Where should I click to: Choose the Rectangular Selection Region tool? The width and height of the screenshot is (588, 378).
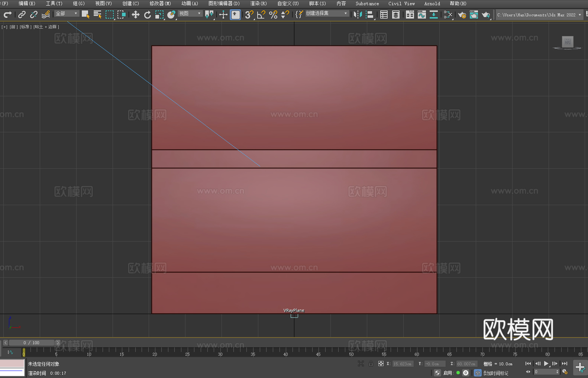point(110,14)
